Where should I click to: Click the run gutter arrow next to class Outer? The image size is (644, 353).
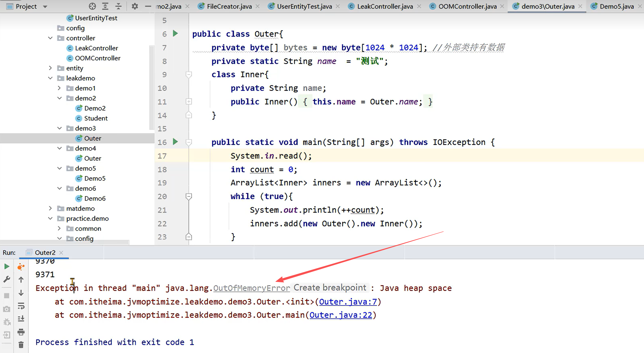point(175,33)
